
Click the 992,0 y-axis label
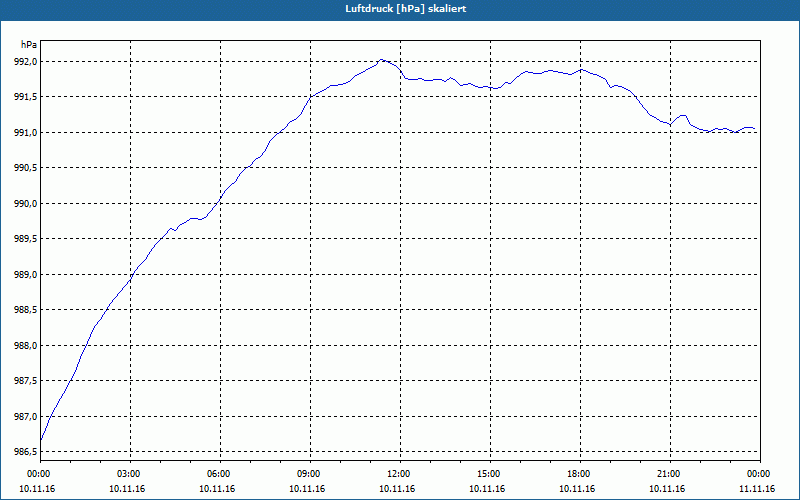click(x=26, y=62)
